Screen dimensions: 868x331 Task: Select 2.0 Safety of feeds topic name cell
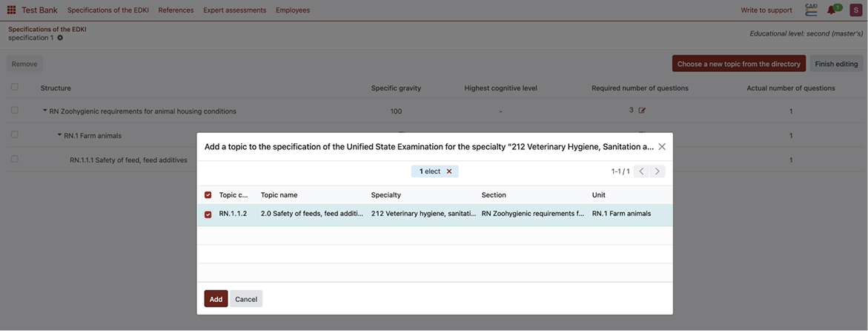(311, 214)
